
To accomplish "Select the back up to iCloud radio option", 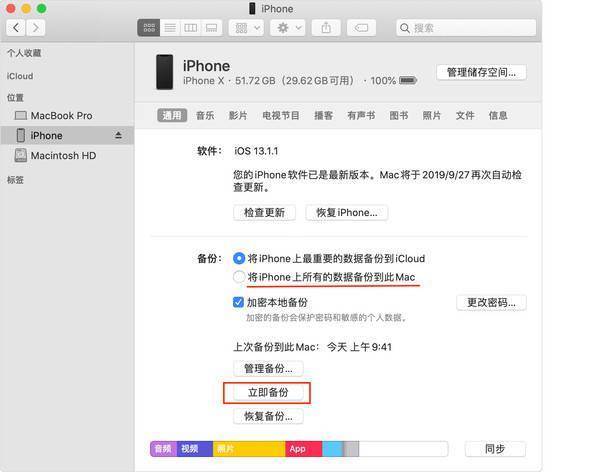I will point(239,258).
